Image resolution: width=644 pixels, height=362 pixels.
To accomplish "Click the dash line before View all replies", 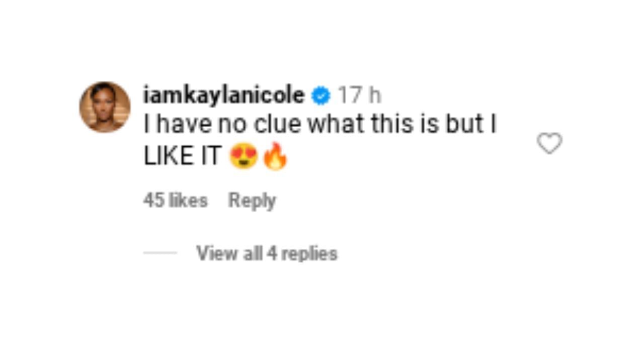I will pos(160,253).
